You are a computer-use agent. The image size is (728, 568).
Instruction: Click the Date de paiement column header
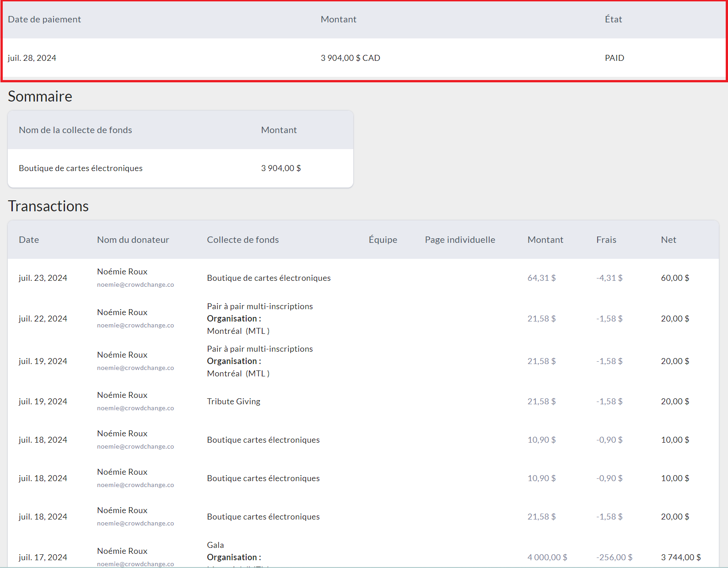tap(44, 19)
